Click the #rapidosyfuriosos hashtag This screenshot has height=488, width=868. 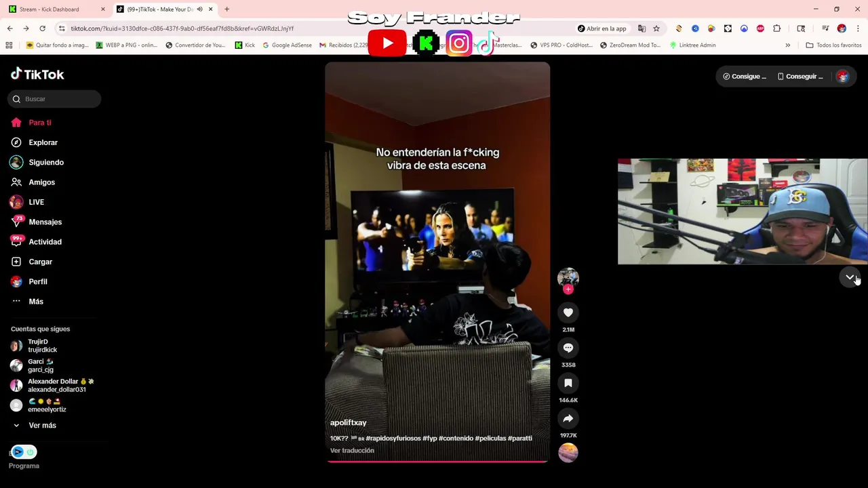(x=393, y=439)
